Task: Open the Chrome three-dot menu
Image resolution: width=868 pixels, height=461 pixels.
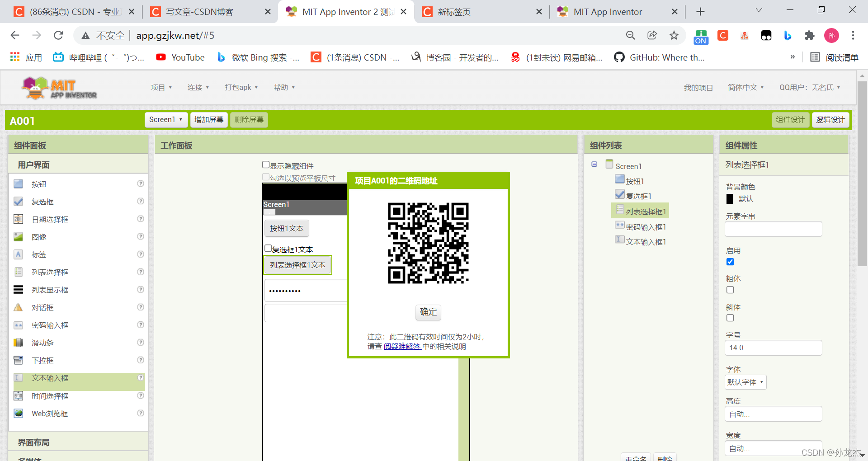Action: [x=853, y=35]
